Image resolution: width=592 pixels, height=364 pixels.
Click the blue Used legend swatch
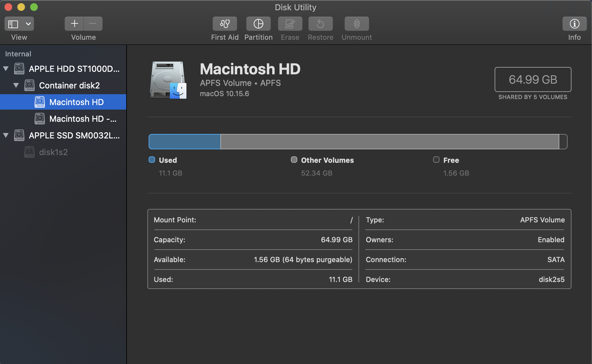[x=152, y=160]
